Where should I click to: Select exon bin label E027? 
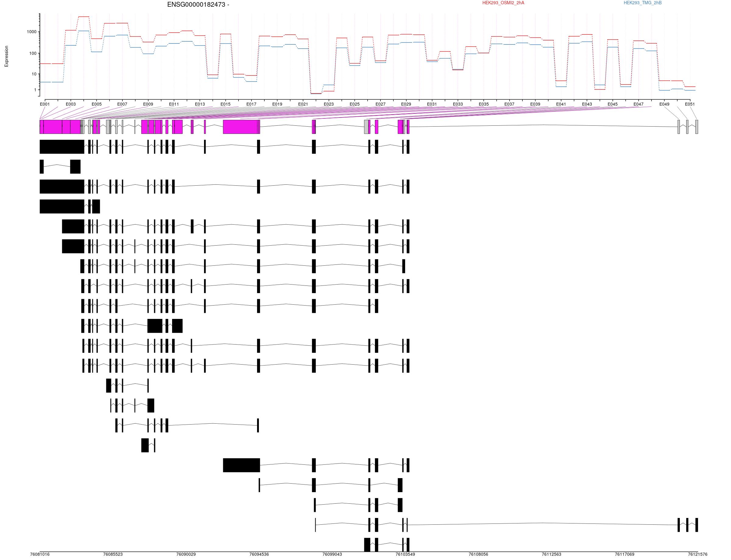pos(380,104)
